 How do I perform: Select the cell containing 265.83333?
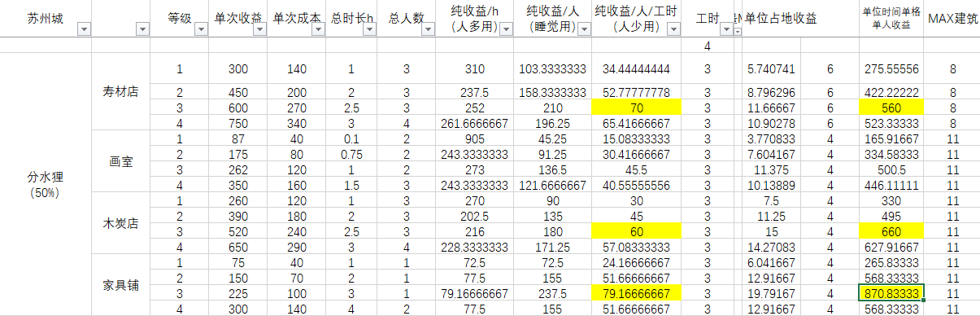(x=891, y=262)
